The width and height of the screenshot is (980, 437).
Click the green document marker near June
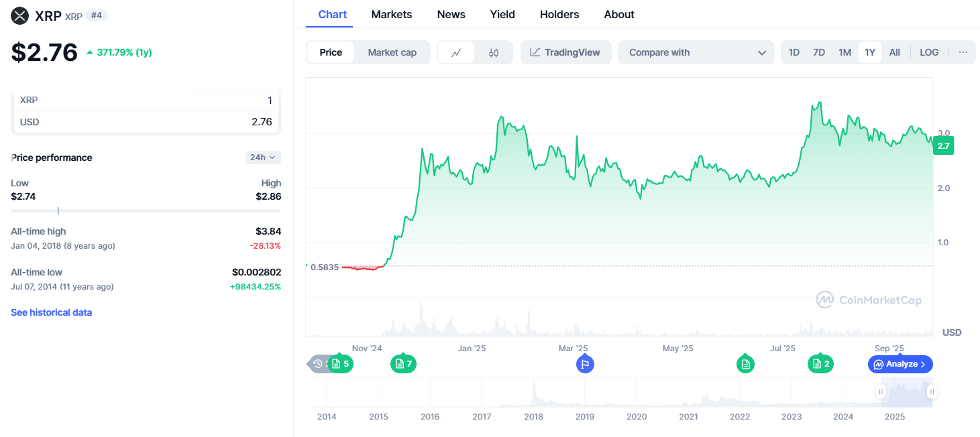(x=745, y=364)
